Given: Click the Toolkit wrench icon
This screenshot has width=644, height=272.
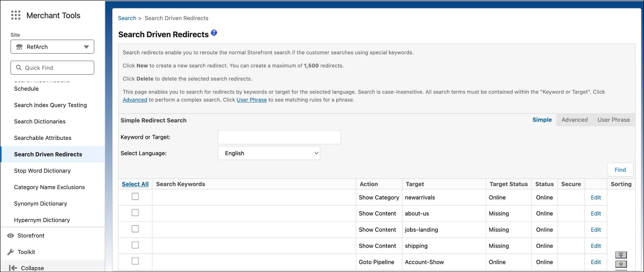Looking at the screenshot, I should (x=11, y=252).
